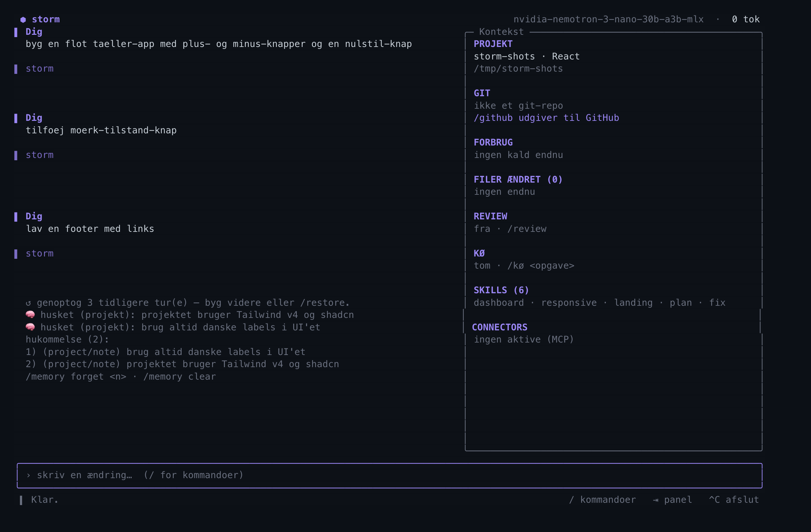This screenshot has height=532, width=811.
Task: Click the first brain emoji memory icon
Action: pos(30,315)
